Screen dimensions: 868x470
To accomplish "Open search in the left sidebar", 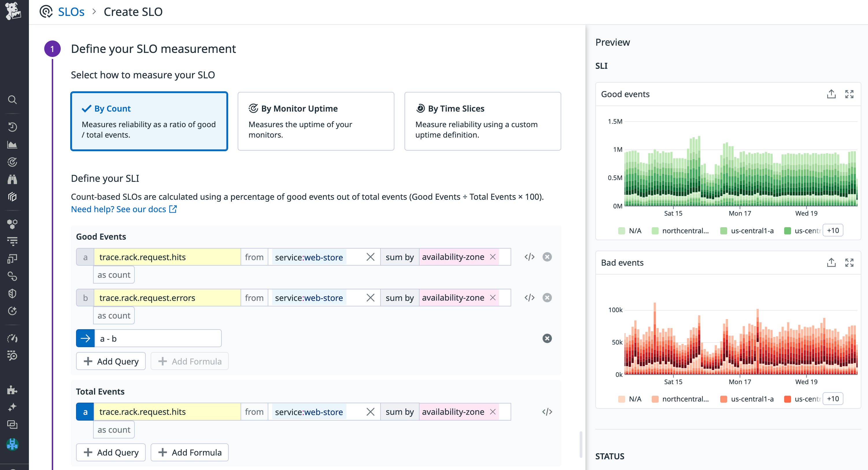I will (x=12, y=100).
